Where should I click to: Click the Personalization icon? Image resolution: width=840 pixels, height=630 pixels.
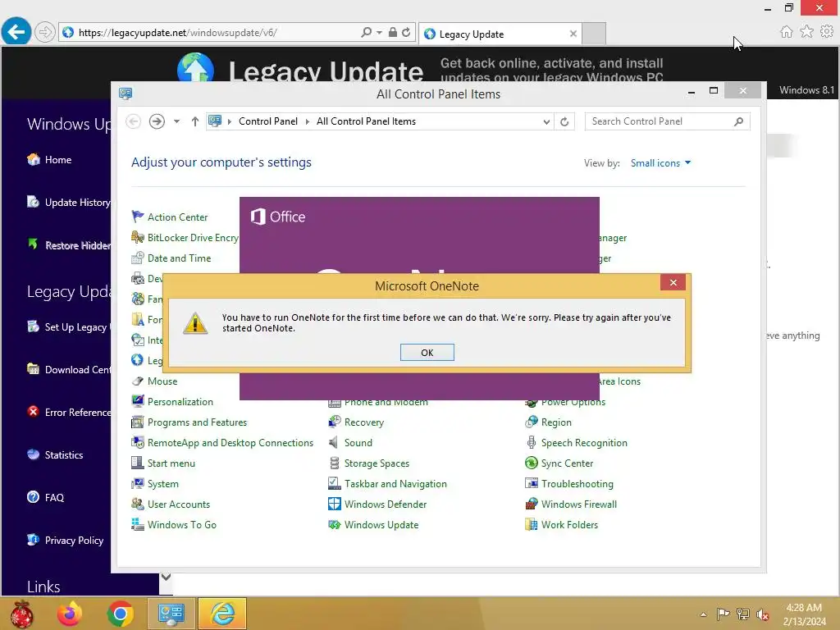[x=138, y=401]
